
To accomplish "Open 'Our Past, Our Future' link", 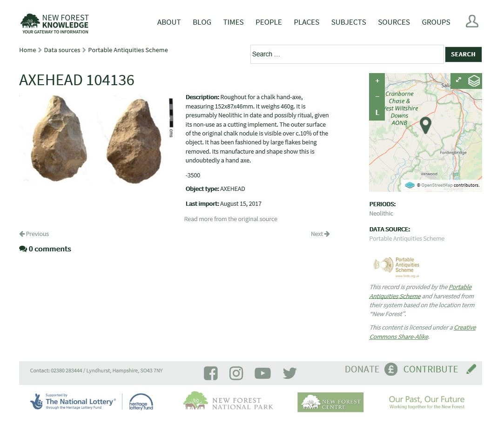I will (427, 402).
